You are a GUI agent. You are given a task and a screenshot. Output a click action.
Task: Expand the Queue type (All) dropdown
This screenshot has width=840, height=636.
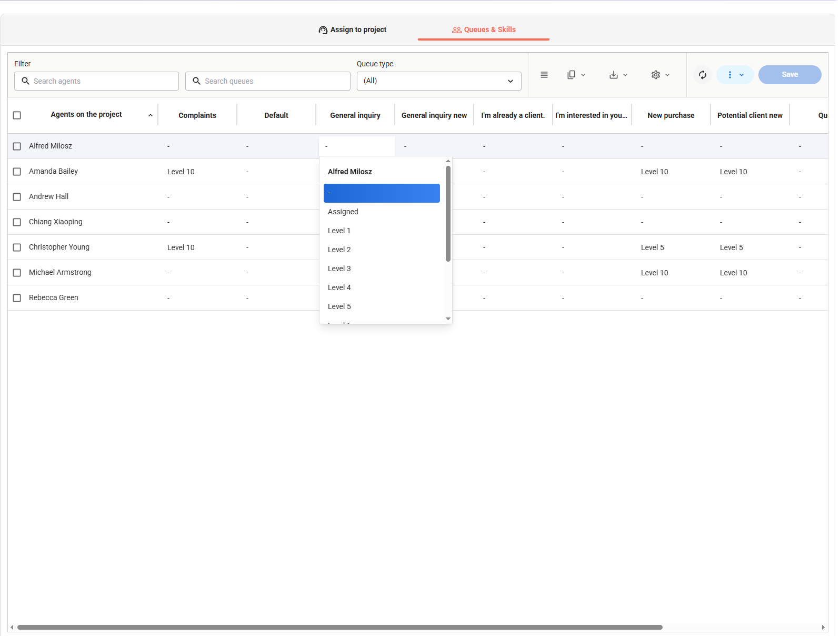pos(438,81)
